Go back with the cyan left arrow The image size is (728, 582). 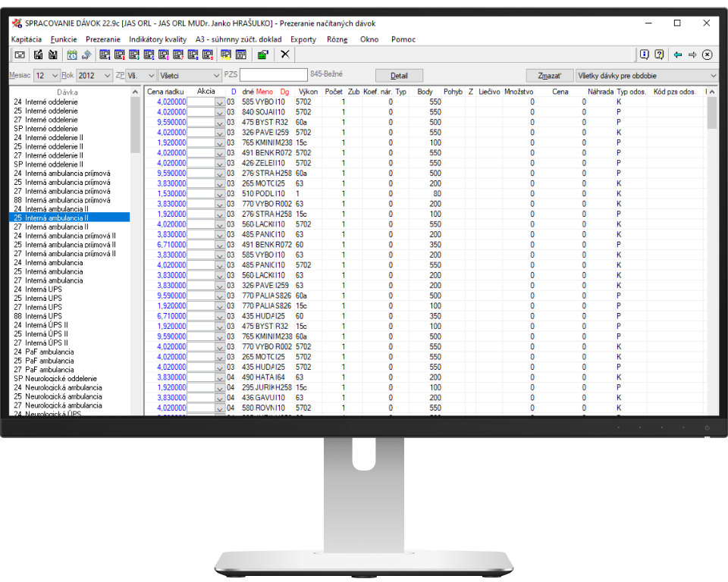[678, 55]
